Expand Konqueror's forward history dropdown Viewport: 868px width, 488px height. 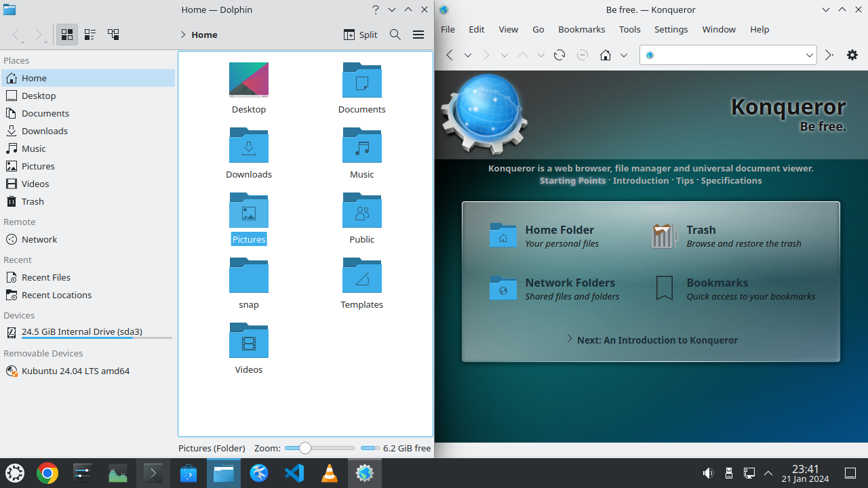(x=504, y=55)
